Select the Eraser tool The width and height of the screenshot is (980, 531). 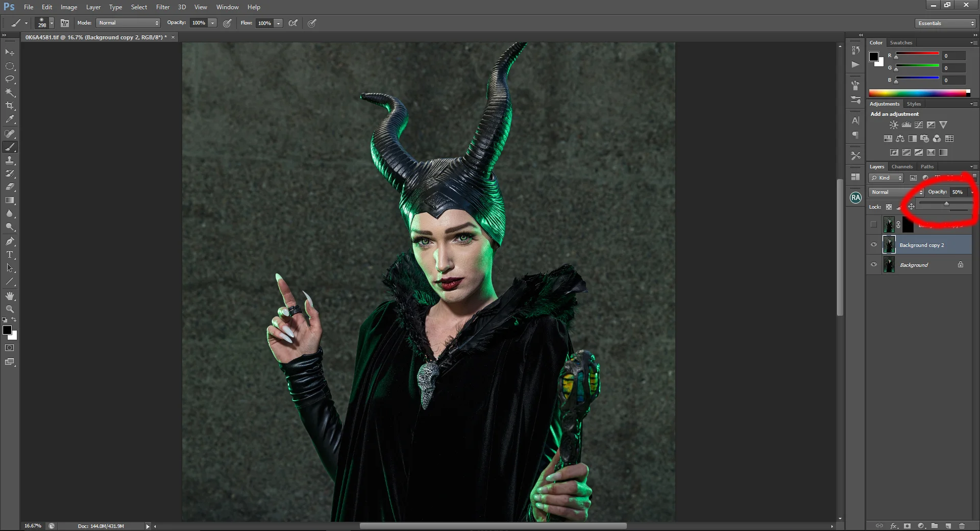click(10, 187)
